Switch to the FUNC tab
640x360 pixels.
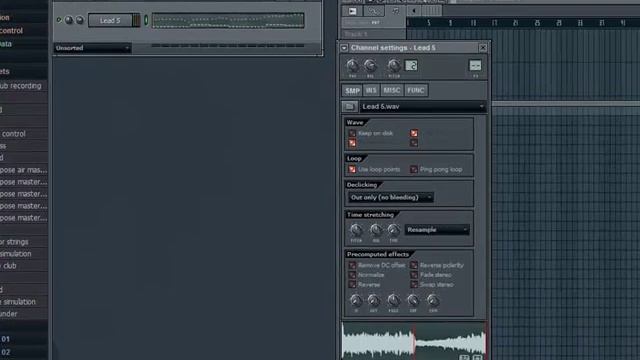[x=416, y=91]
